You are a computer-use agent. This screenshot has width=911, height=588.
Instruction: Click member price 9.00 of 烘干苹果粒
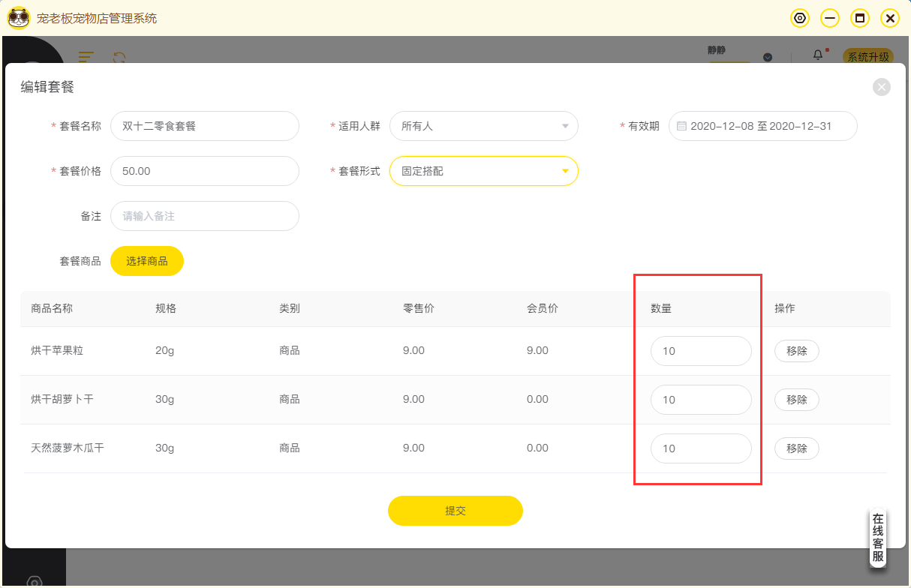point(537,350)
